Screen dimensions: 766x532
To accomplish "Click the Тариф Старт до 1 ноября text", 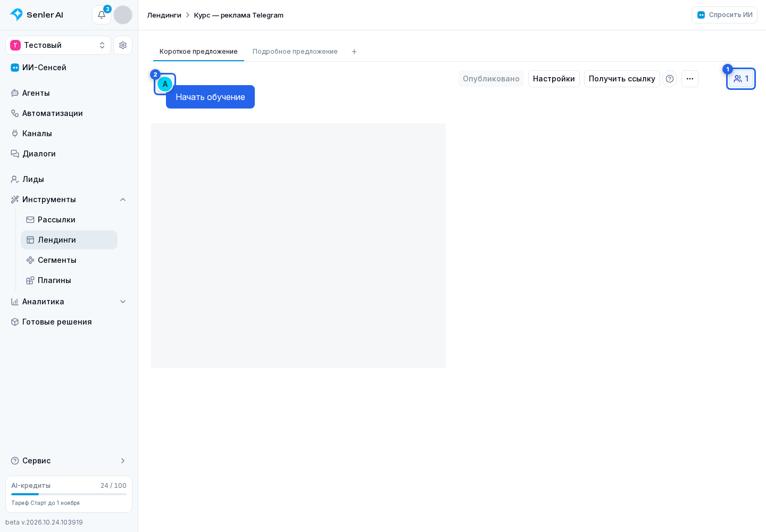I will (x=46, y=503).
